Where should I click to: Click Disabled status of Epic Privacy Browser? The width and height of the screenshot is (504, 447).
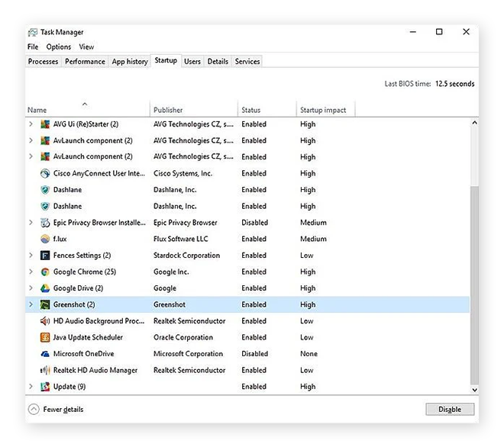pyautogui.click(x=254, y=223)
